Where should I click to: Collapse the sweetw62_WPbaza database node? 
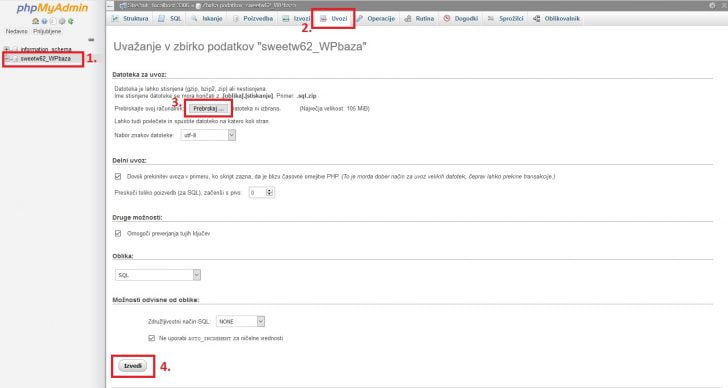tap(6, 59)
